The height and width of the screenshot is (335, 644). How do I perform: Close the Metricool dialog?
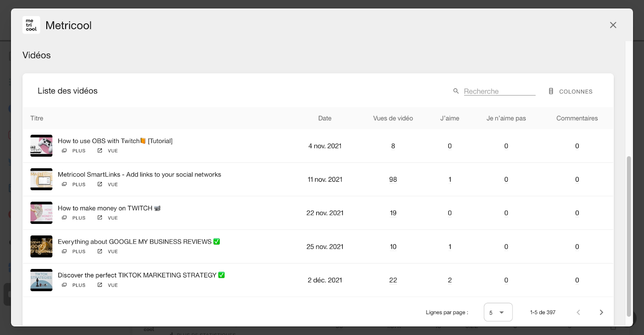(613, 25)
